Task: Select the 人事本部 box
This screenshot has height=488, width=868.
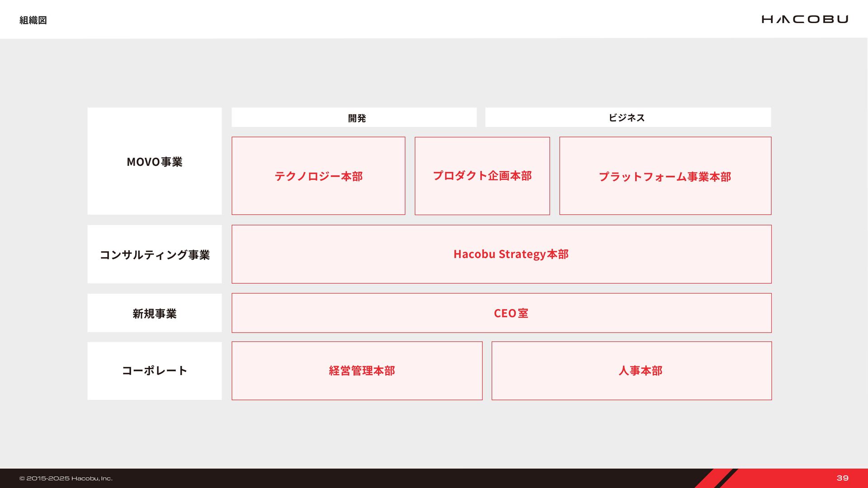Action: pyautogui.click(x=632, y=371)
